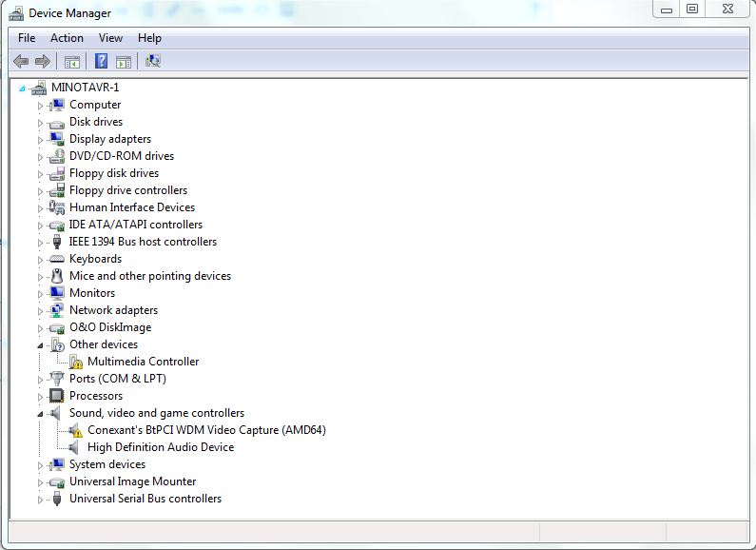756x550 pixels.
Task: Select the Multimedia Controller entry
Action: (144, 362)
